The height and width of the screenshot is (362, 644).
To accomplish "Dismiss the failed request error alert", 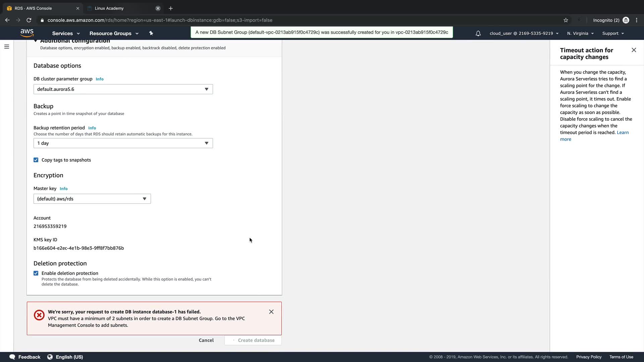I will pyautogui.click(x=271, y=312).
